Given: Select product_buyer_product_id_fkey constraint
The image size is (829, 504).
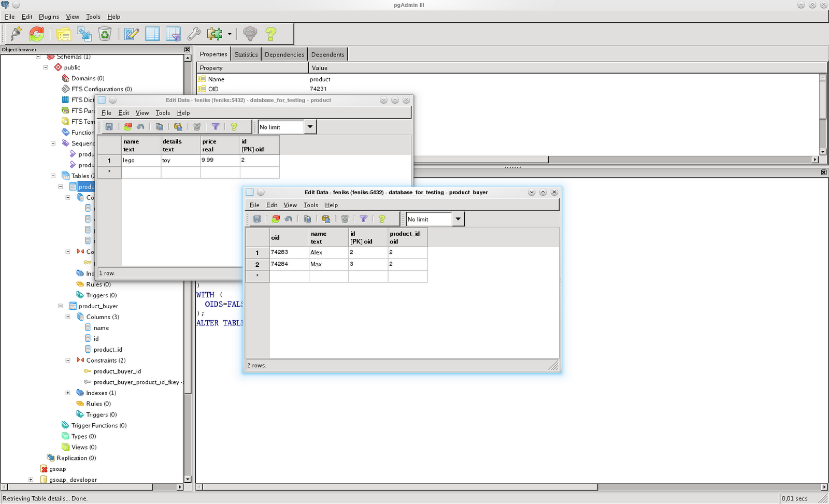Looking at the screenshot, I should tap(136, 382).
